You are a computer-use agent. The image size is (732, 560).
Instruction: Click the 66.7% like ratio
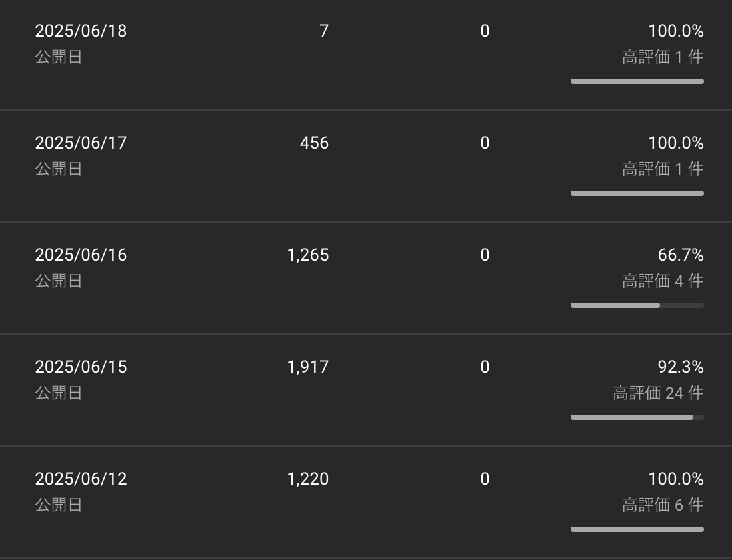tap(681, 255)
